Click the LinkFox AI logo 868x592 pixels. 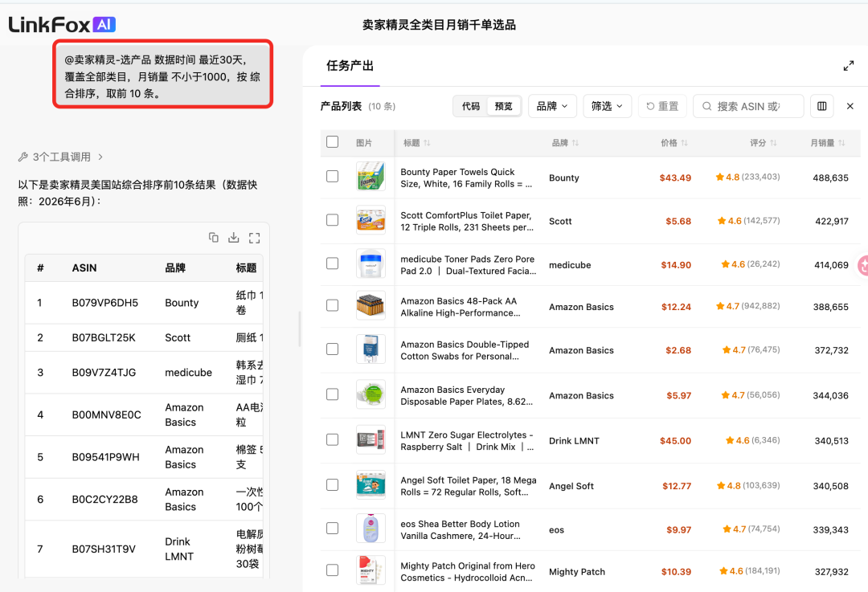point(62,24)
